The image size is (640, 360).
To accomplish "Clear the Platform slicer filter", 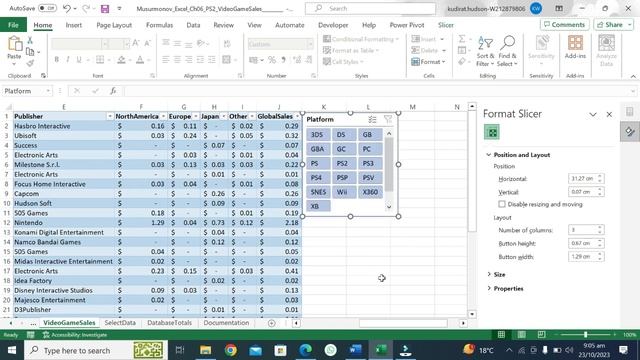I will click(388, 119).
